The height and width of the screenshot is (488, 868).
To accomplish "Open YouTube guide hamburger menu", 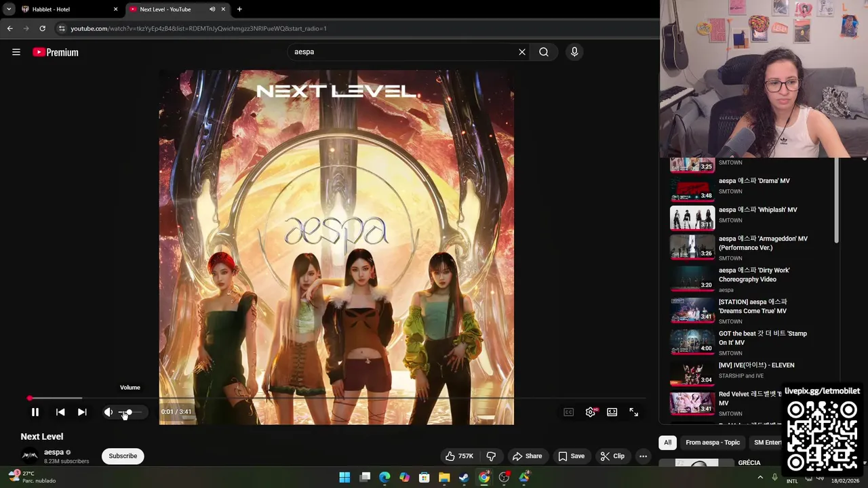I will tap(16, 52).
